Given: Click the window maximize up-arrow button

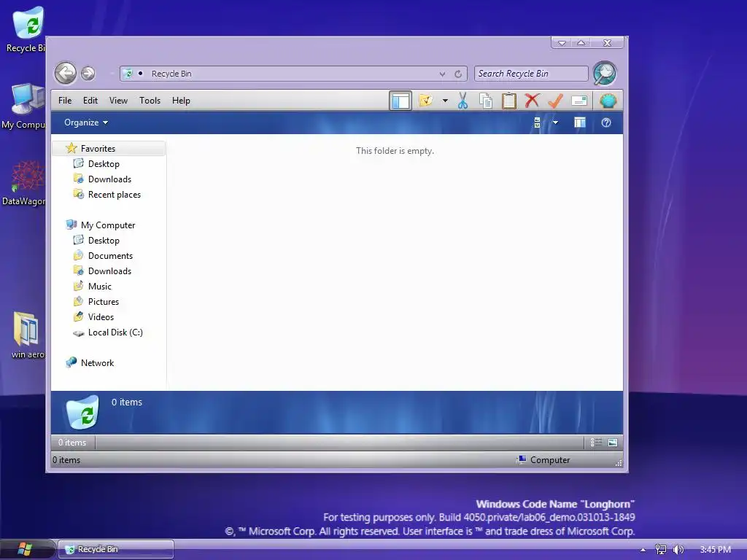Looking at the screenshot, I should click(x=581, y=43).
